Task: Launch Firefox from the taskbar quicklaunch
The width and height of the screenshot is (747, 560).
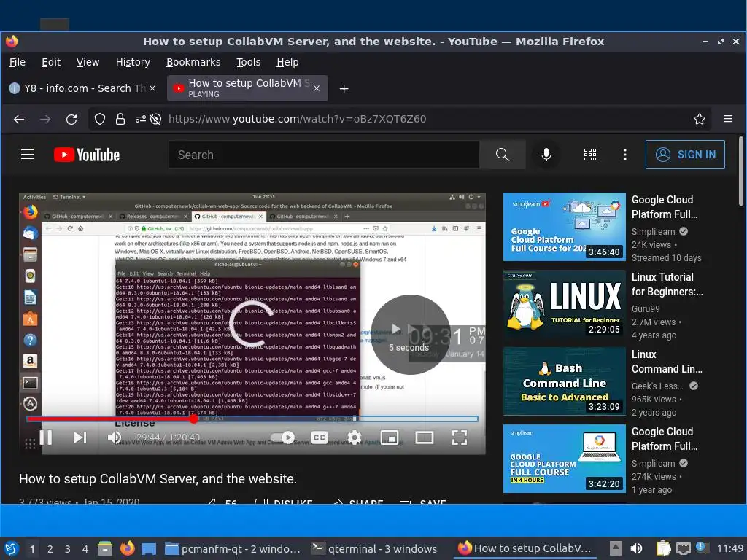Action: click(x=127, y=548)
